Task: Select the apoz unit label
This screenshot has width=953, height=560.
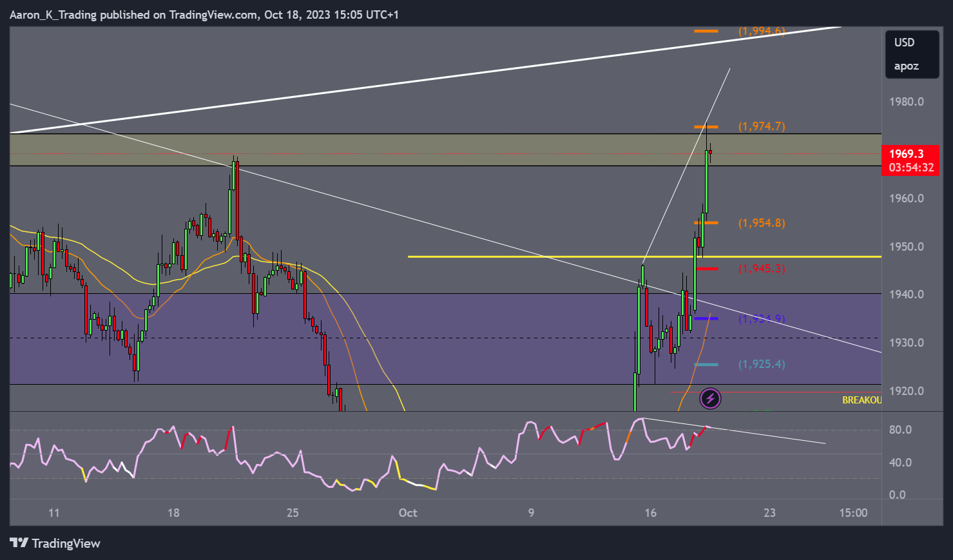Action: [x=906, y=66]
